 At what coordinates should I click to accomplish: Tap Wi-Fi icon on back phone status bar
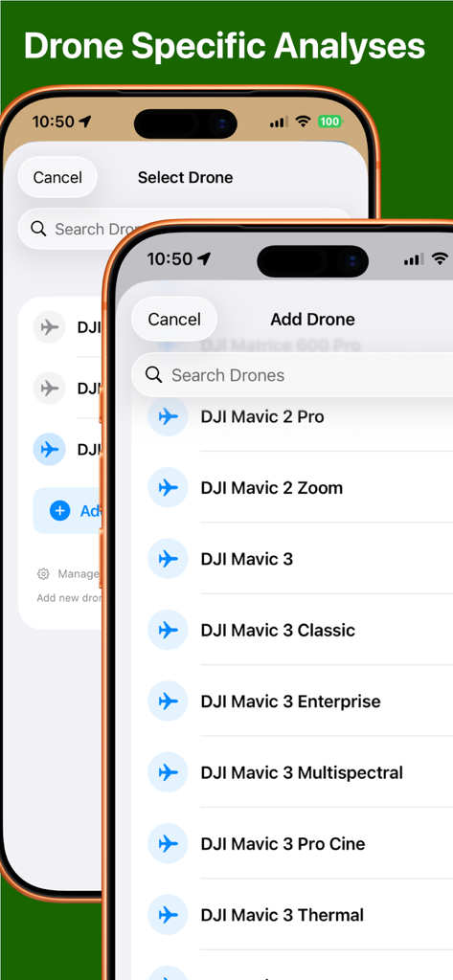coord(303,122)
